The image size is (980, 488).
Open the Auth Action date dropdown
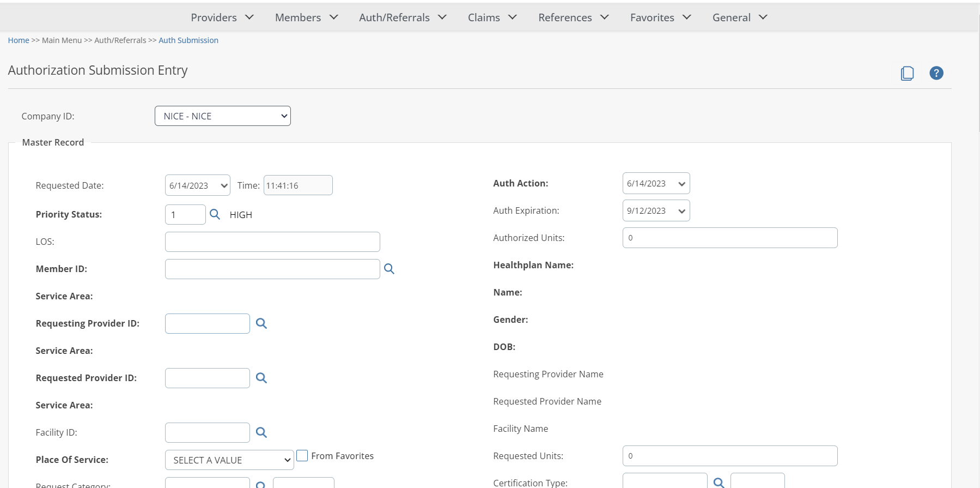(656, 184)
